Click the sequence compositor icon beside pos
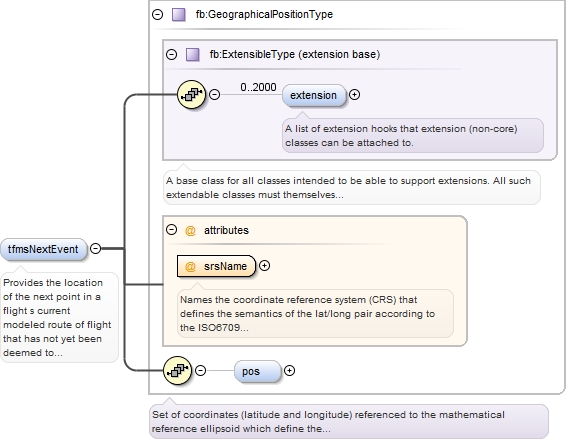This screenshot has width=567, height=442. click(177, 370)
